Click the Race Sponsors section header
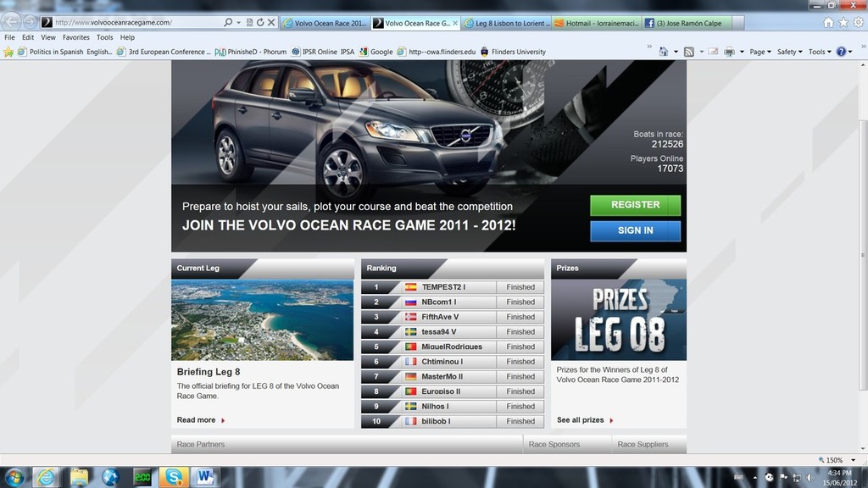The image size is (868, 488). [554, 444]
